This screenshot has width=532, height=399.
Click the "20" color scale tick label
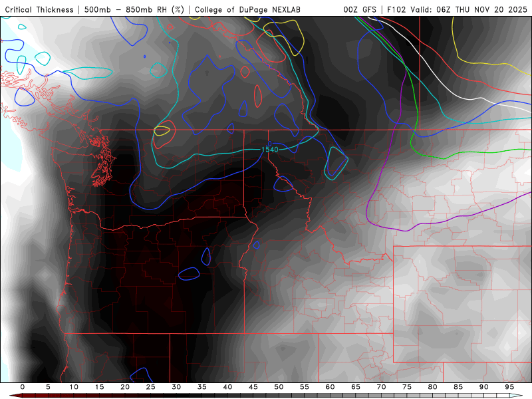[x=125, y=387]
